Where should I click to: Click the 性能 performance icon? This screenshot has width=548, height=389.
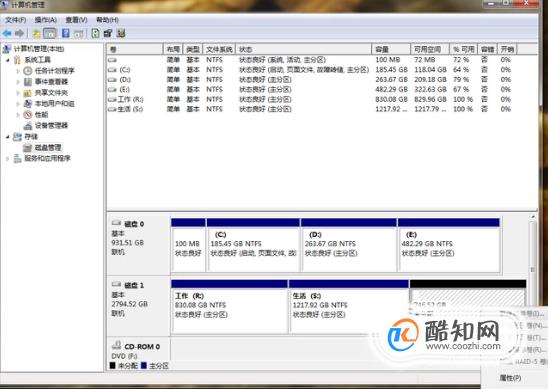pyautogui.click(x=28, y=115)
